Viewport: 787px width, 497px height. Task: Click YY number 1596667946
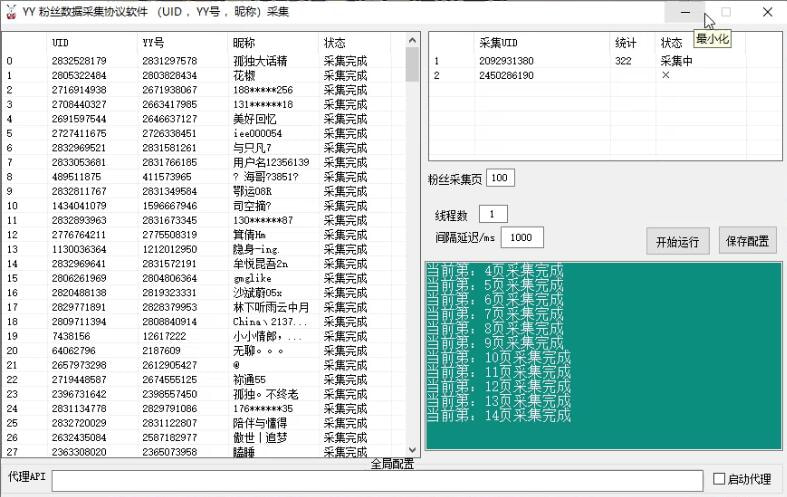tap(170, 206)
